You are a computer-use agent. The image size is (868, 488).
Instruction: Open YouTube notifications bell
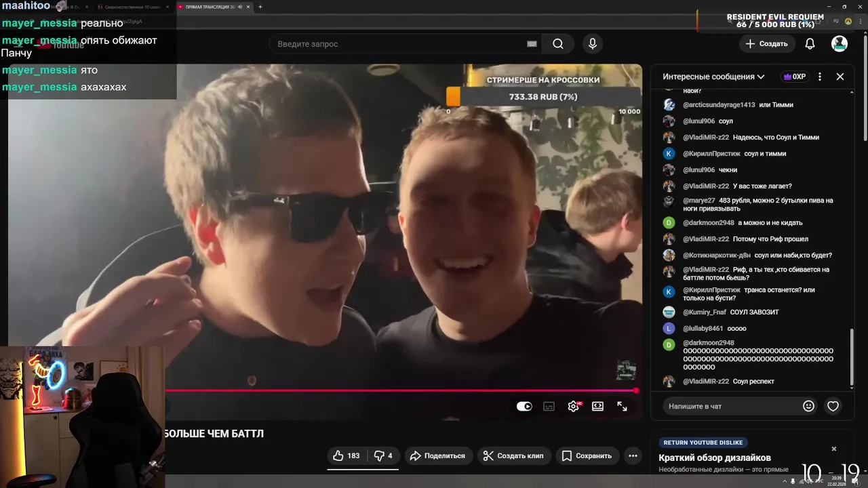(x=810, y=44)
